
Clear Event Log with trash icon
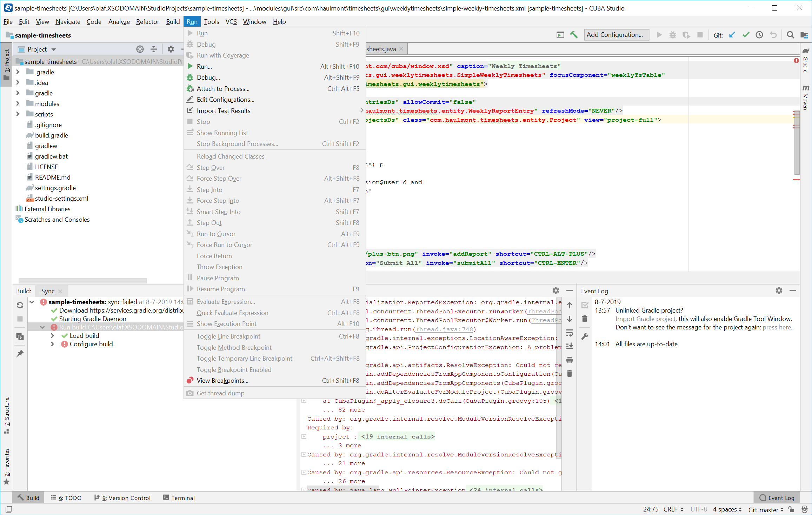tap(585, 319)
